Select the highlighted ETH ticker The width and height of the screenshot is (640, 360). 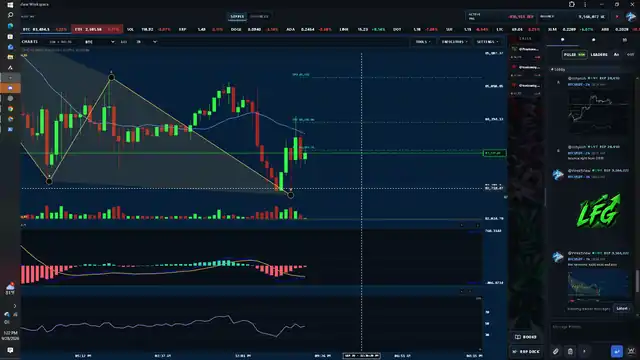point(97,29)
